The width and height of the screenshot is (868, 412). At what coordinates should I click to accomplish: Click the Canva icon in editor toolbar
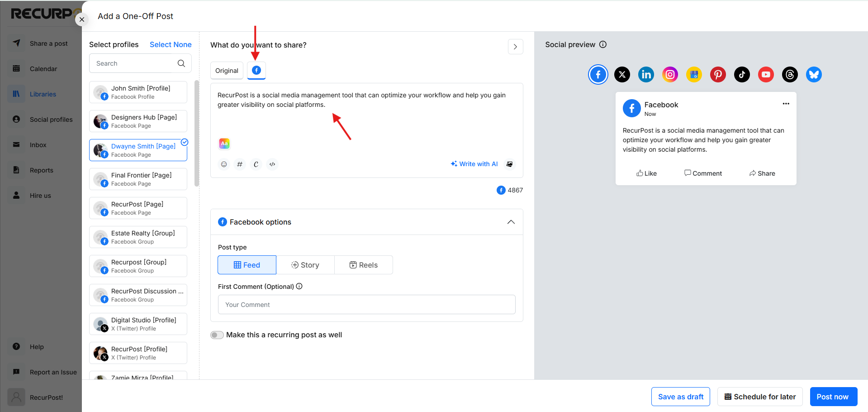(256, 164)
